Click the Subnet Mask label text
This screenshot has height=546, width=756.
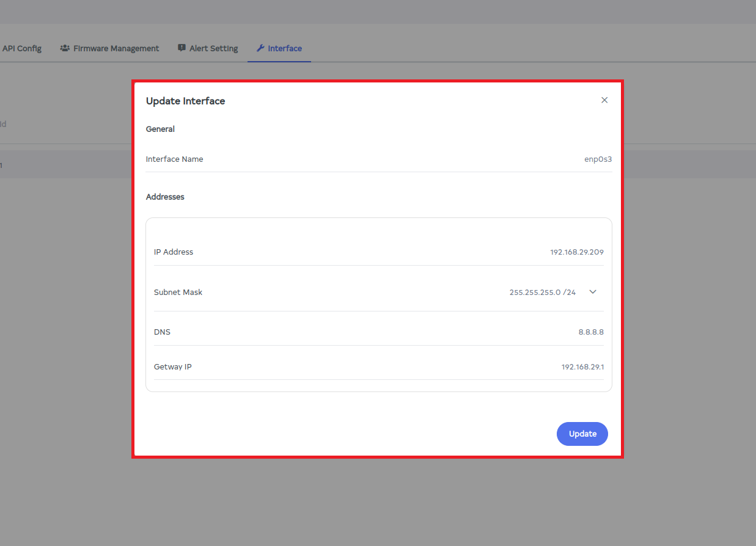178,293
